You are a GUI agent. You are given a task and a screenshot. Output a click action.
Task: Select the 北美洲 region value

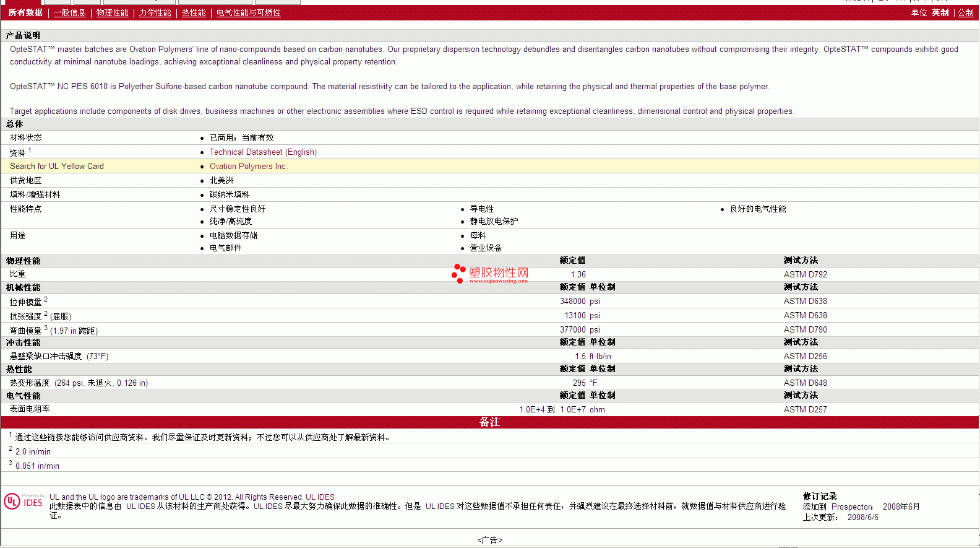click(x=221, y=180)
